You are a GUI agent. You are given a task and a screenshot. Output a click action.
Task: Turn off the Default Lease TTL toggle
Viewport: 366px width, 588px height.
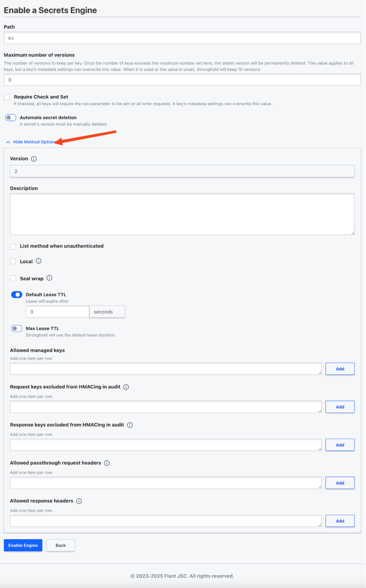17,295
